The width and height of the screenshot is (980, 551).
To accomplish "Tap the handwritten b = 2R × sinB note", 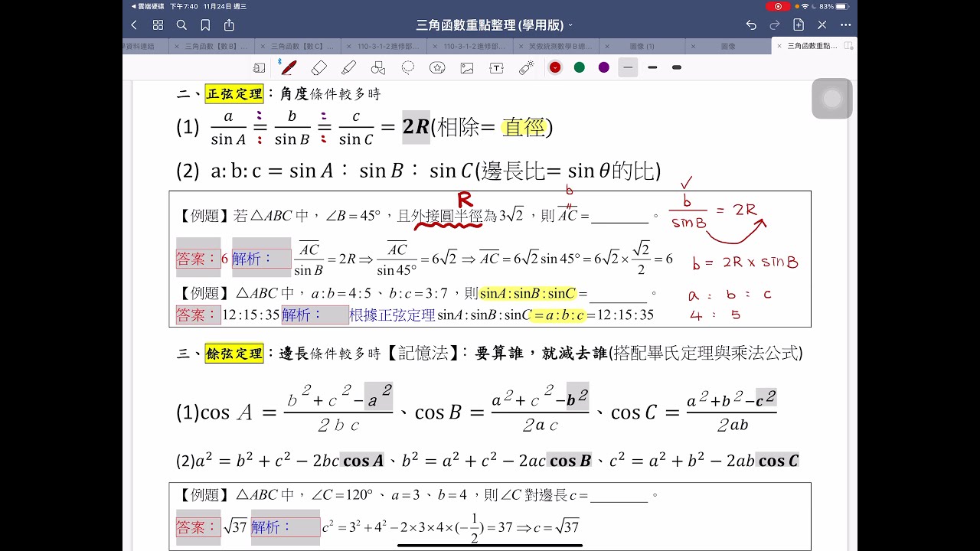I will pos(745,262).
